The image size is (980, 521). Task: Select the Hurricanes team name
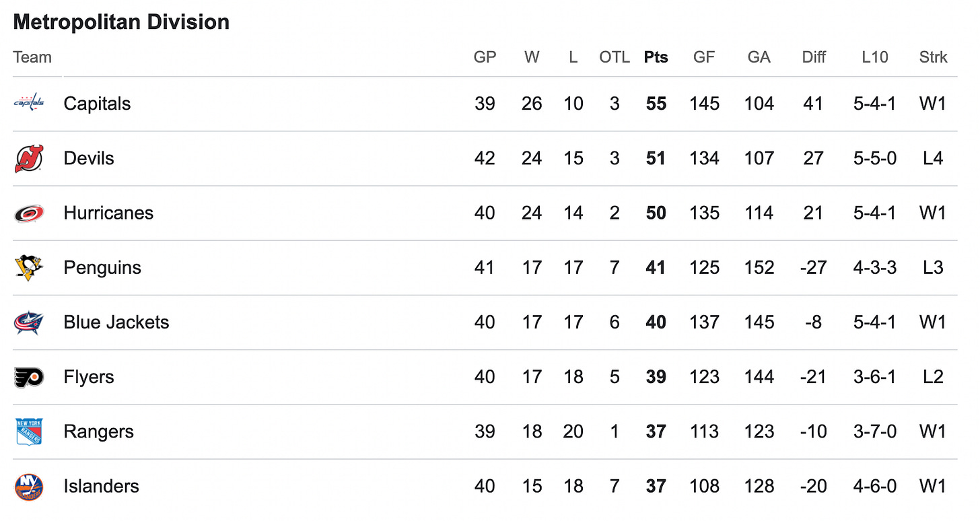108,213
